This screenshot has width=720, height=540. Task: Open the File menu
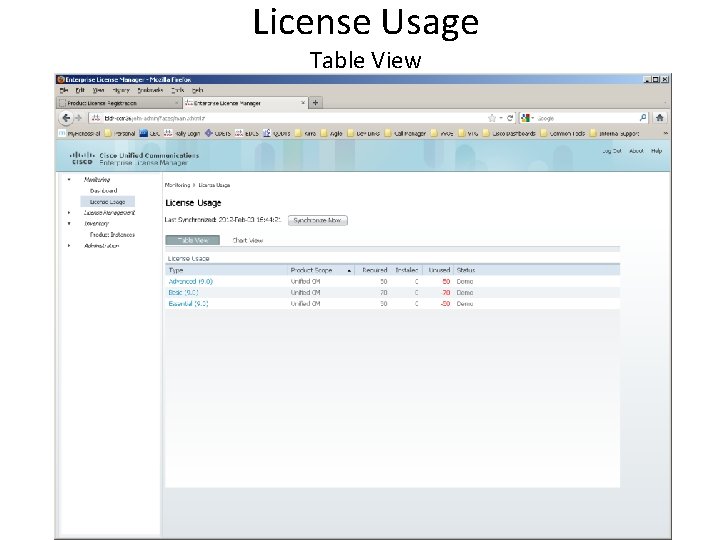point(64,90)
